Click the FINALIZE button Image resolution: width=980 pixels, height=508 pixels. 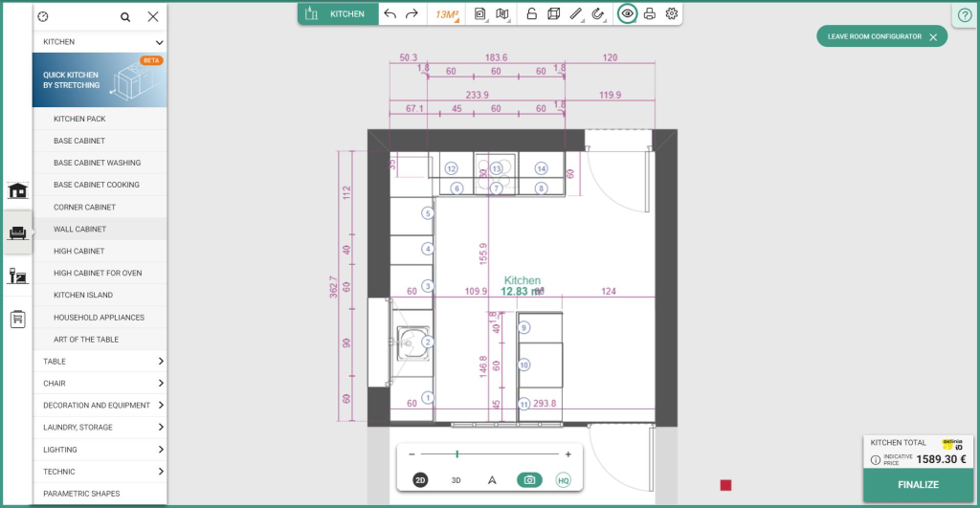click(918, 485)
